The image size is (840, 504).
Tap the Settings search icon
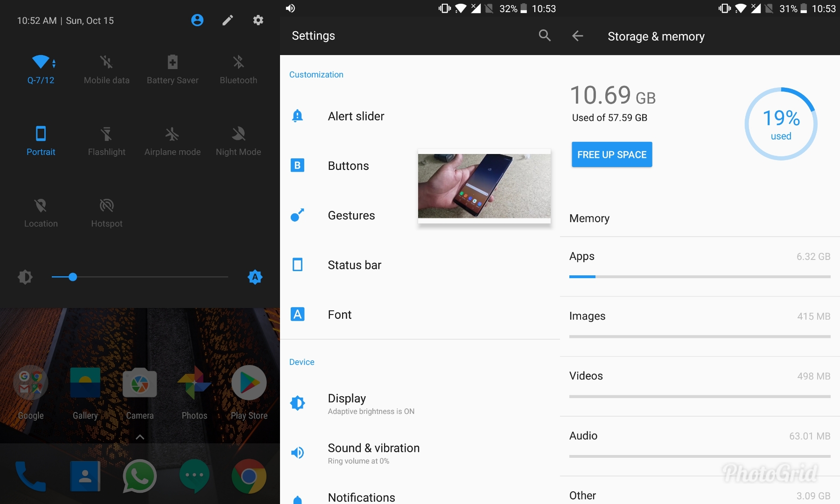[545, 35]
